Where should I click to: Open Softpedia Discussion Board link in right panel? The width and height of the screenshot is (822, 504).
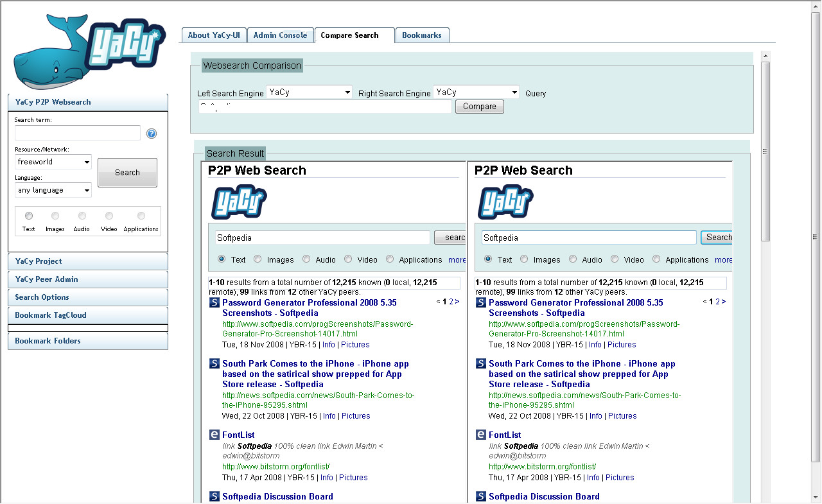pyautogui.click(x=544, y=496)
